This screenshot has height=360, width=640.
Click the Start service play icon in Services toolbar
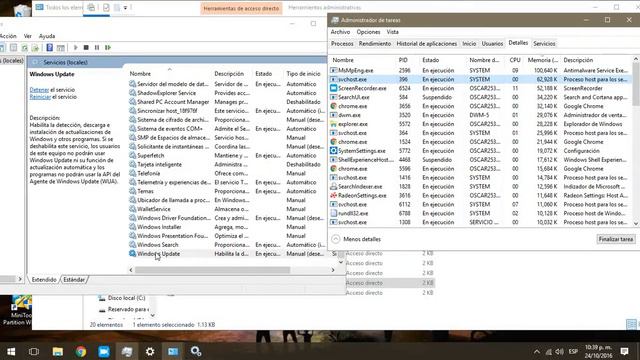76,48
